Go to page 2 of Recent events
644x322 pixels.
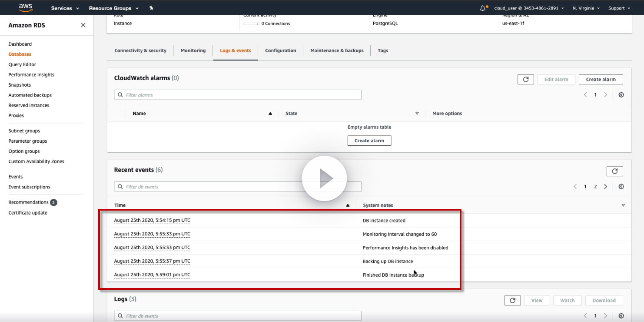(595, 187)
